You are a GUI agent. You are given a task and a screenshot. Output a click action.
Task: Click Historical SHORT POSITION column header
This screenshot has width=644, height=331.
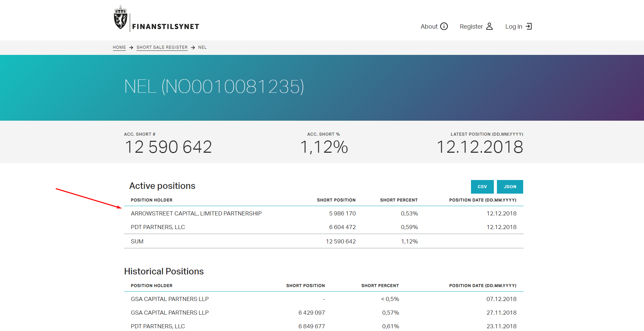click(305, 286)
